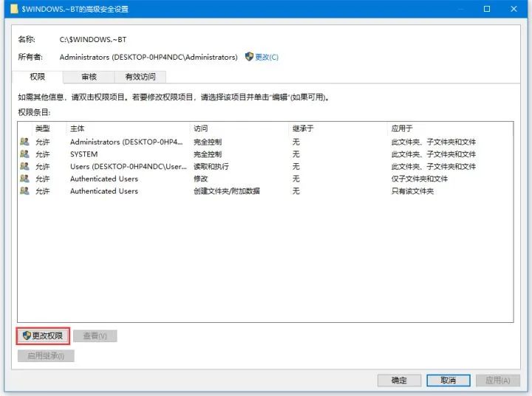Confirm with the 确定 button
Image resolution: width=532 pixels, height=396 pixels.
coord(399,380)
